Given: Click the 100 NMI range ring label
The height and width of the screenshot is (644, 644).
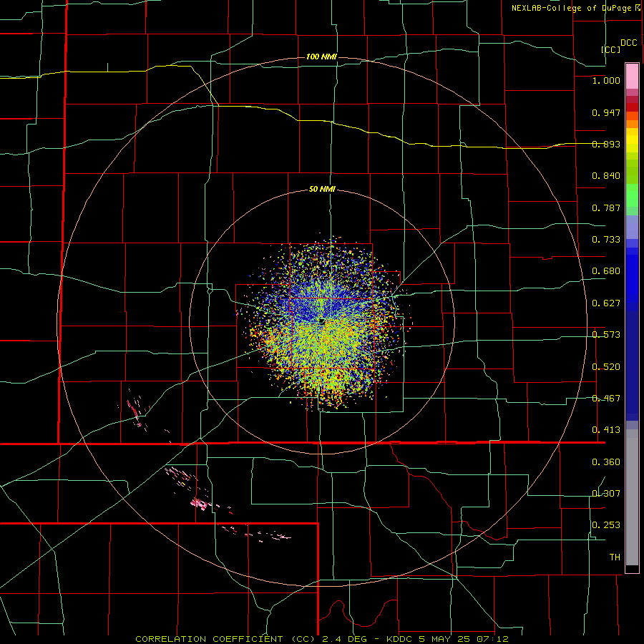Looking at the screenshot, I should [x=321, y=57].
